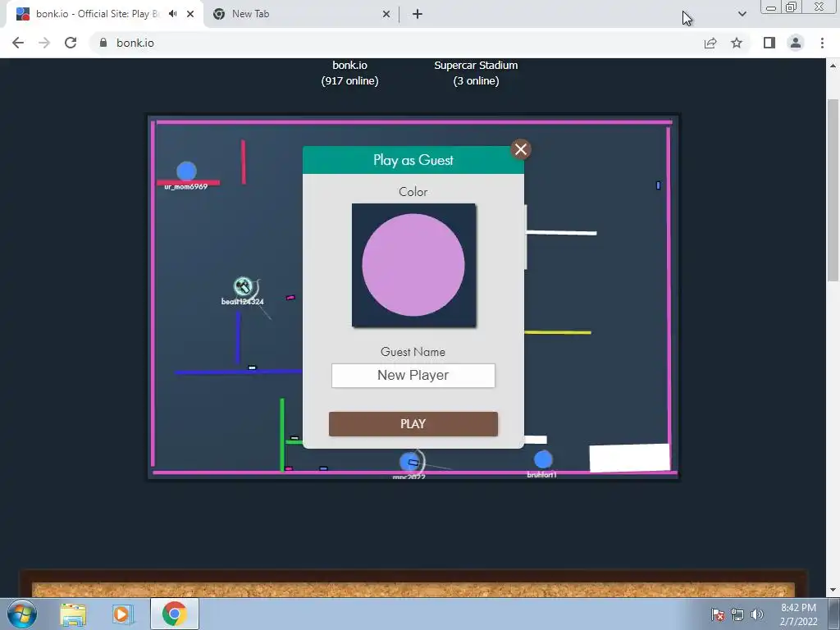The width and height of the screenshot is (840, 630).
Task: Click the bonk.io 917 online label
Action: click(x=349, y=73)
